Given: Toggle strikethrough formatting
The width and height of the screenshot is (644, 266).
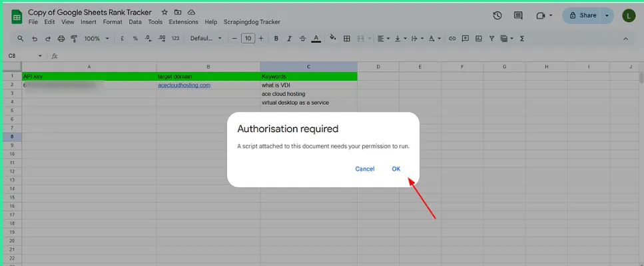Looking at the screenshot, I should point(303,39).
